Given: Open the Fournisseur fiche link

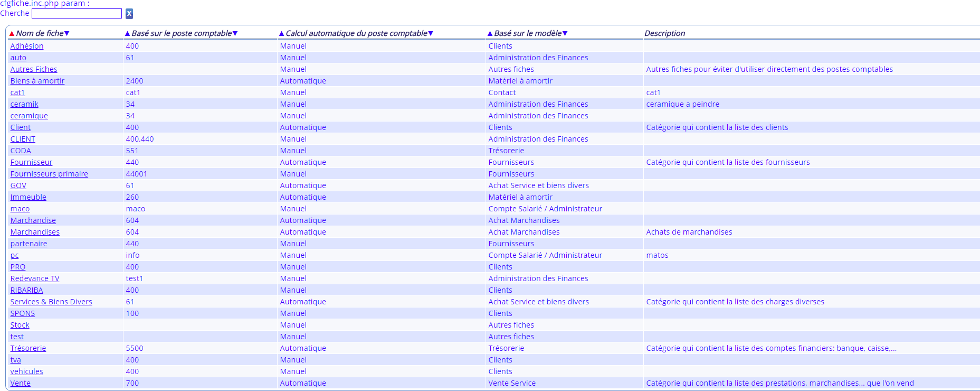Looking at the screenshot, I should point(32,162).
